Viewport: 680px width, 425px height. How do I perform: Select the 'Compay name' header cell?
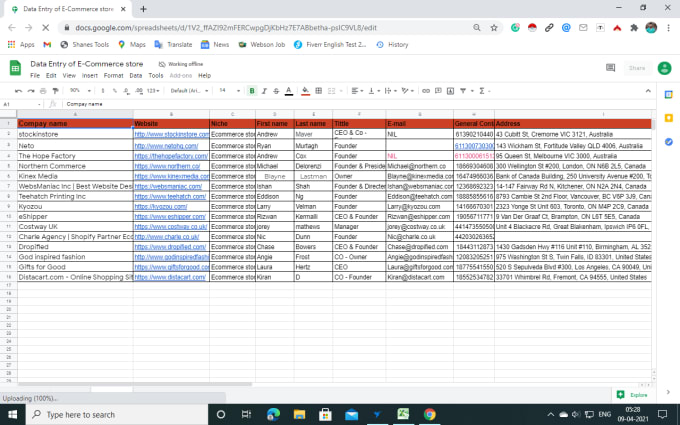75,124
